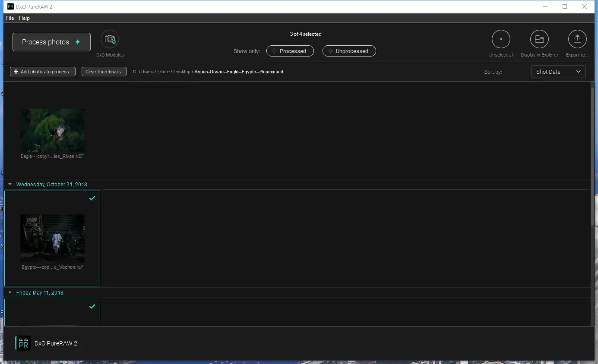Click Clear thumbnails button
598x364 pixels.
(104, 72)
